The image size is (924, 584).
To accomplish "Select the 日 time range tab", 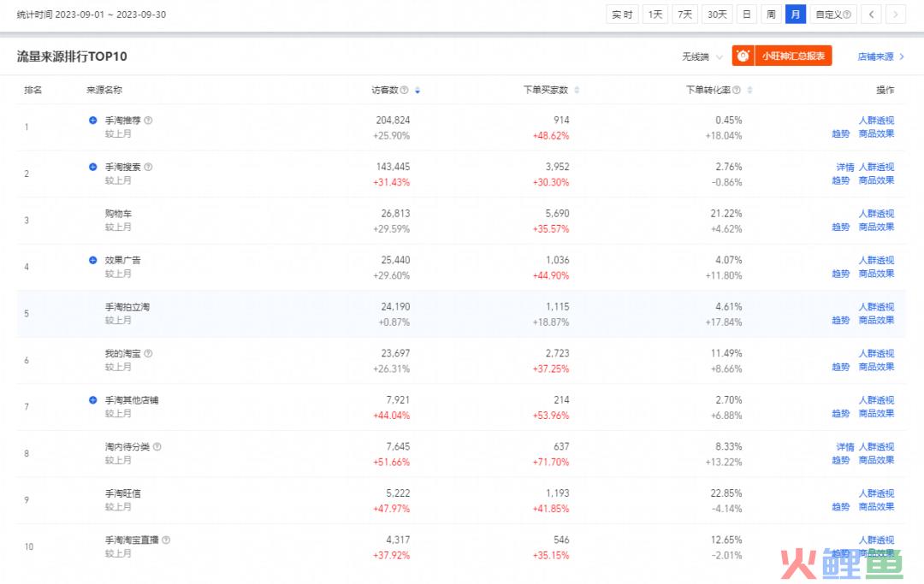I will (x=747, y=15).
